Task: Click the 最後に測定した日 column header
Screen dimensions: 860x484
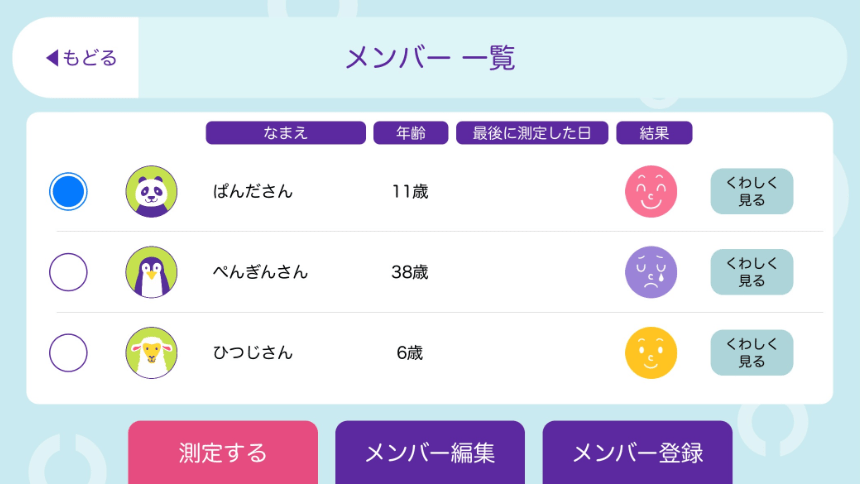Action: pos(532,133)
